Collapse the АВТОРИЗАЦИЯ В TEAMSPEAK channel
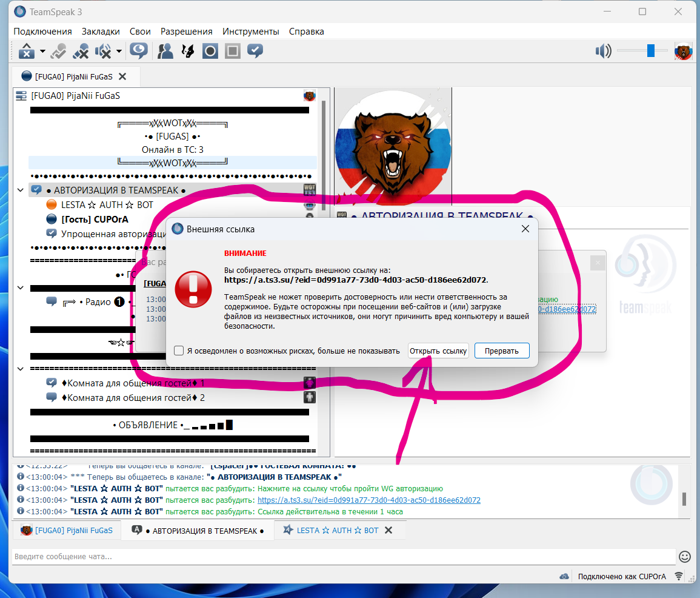This screenshot has height=598, width=700. pos(21,190)
